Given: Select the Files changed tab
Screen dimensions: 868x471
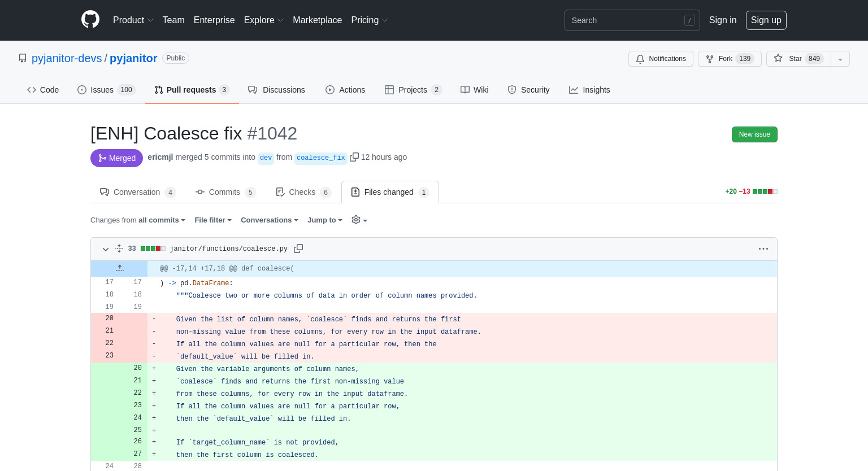Looking at the screenshot, I should pos(390,192).
